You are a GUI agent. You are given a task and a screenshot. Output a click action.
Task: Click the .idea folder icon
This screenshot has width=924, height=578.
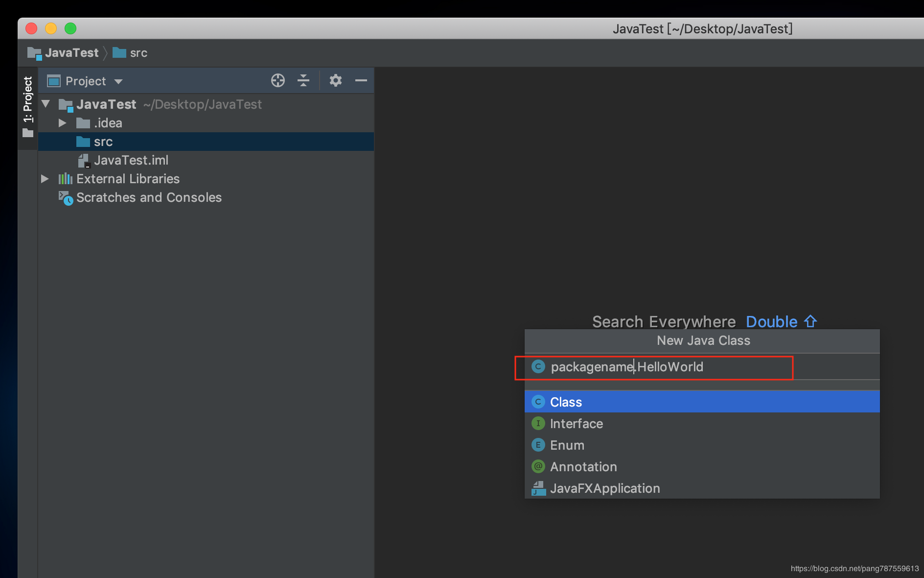coord(83,123)
